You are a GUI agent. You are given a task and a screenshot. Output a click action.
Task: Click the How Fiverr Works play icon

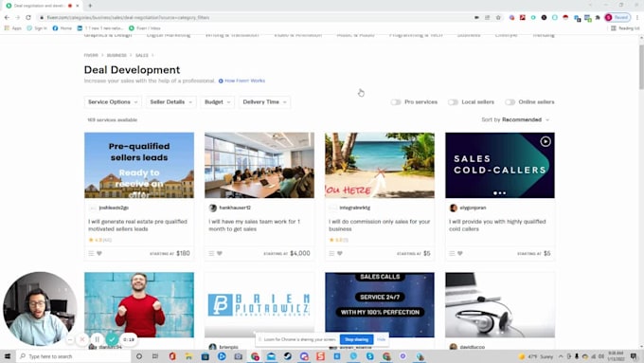click(x=221, y=81)
